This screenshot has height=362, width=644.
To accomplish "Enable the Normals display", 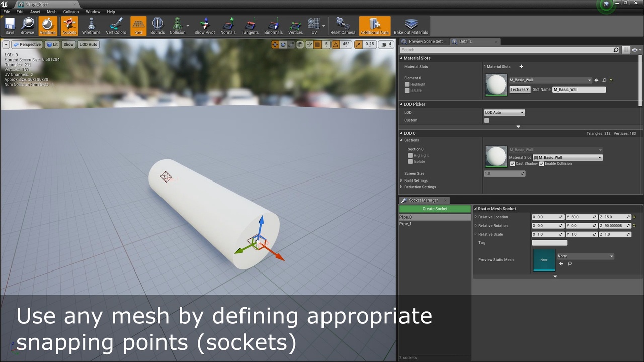I will 228,26.
